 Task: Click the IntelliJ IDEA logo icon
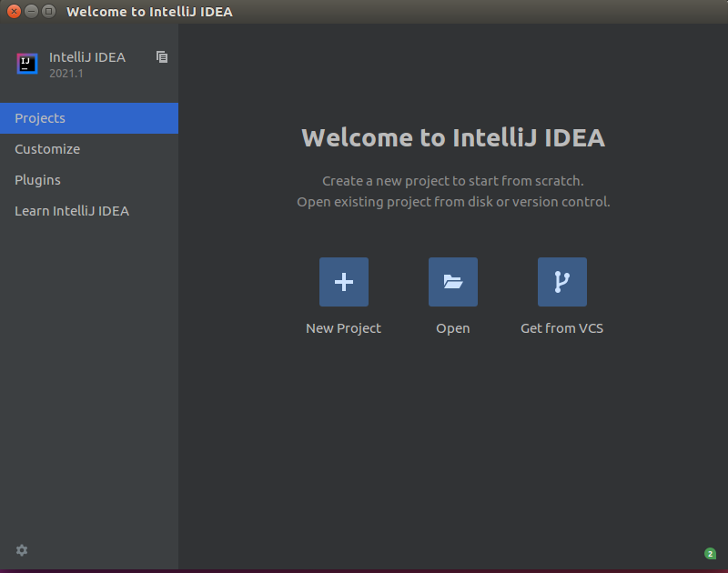[x=27, y=63]
